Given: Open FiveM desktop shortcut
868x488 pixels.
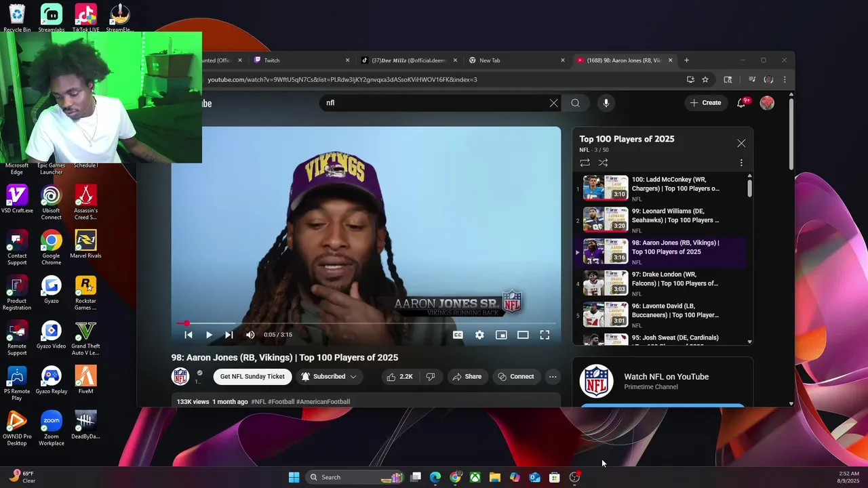Looking at the screenshot, I should (85, 380).
